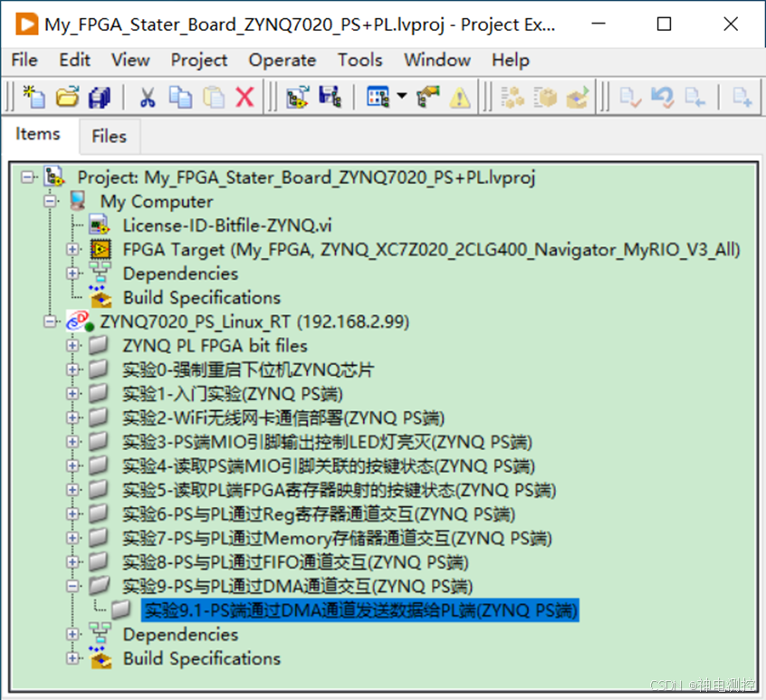Viewport: 766px width, 700px height.
Task: Expand Build Specifications under ZYNQ7020 target
Action: tap(72, 658)
